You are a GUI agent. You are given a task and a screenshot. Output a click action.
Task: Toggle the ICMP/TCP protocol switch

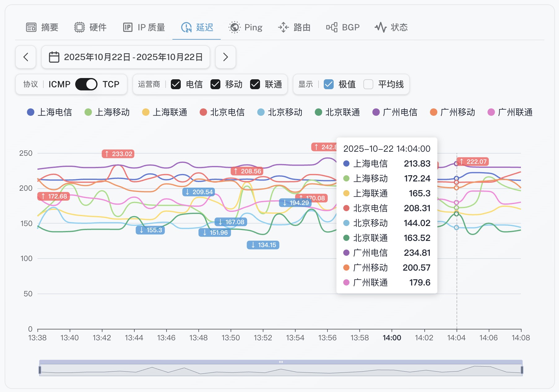(86, 84)
